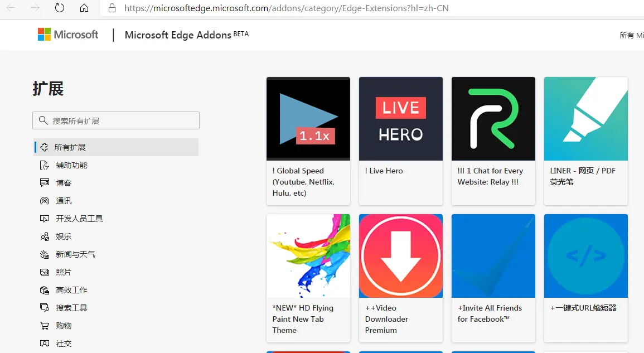This screenshot has width=644, height=353.
Task: Click the site security lock icon
Action: [x=112, y=8]
